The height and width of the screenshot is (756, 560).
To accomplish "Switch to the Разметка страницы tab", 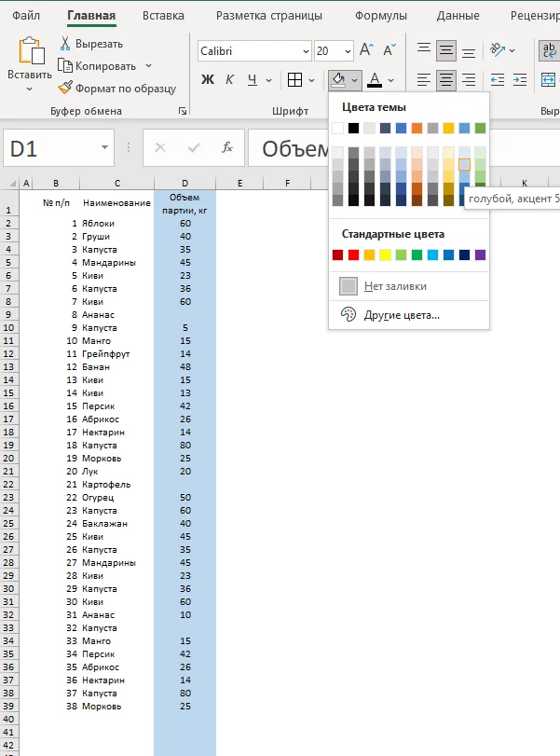I will (x=269, y=16).
